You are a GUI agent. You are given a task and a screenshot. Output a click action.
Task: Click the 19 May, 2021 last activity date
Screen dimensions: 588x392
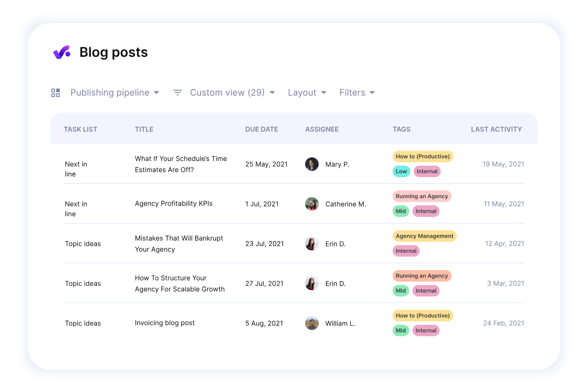click(503, 164)
